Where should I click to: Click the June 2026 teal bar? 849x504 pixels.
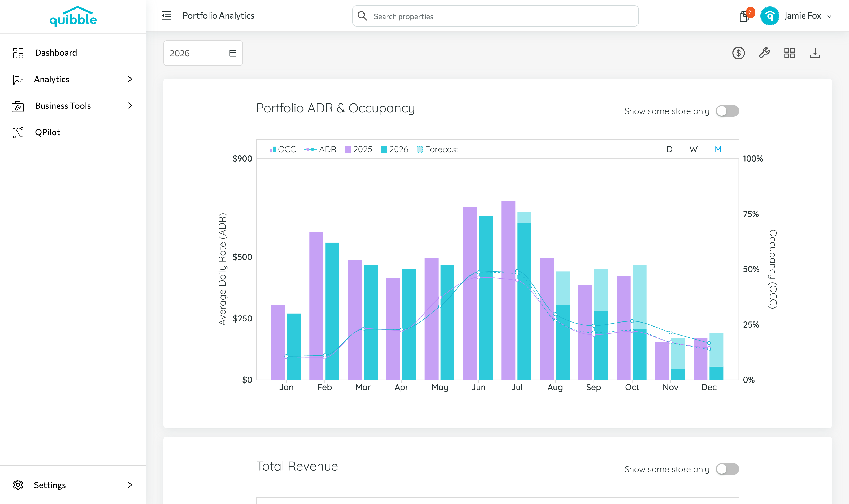(x=486, y=298)
